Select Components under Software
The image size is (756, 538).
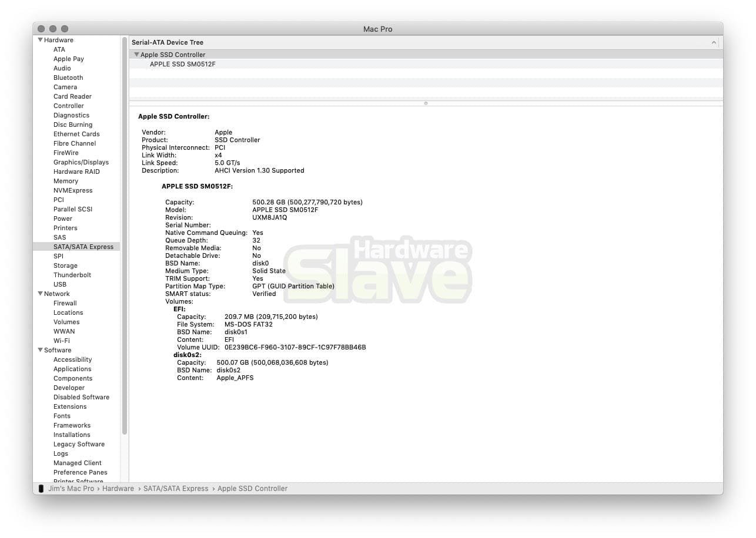tap(73, 378)
